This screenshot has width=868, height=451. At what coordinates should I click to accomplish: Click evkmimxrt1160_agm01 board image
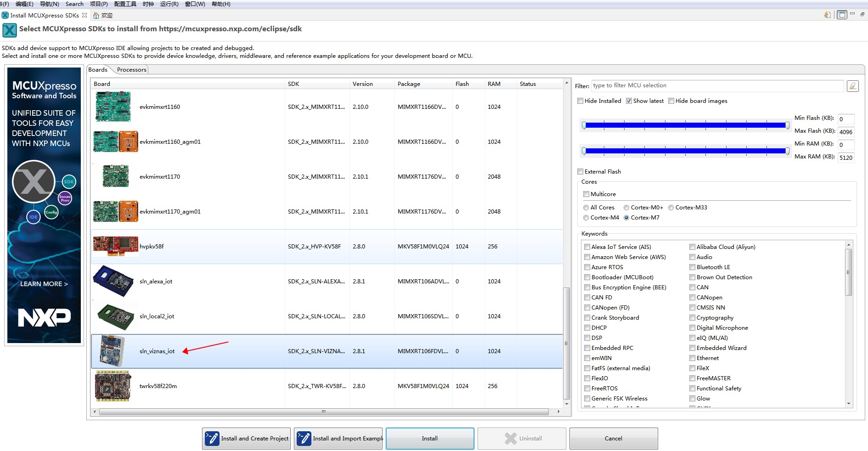(x=116, y=141)
